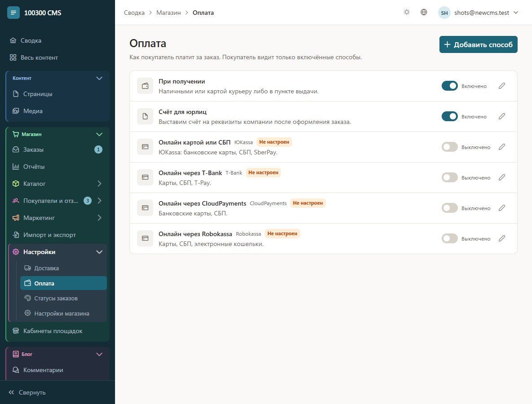
Task: Edit the «При получении» payment method
Action: tap(502, 86)
